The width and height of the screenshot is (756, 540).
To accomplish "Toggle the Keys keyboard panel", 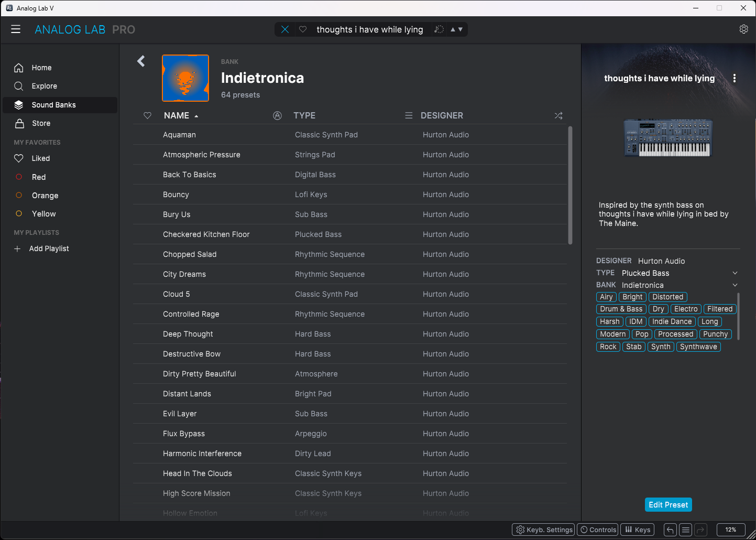I will coord(638,530).
